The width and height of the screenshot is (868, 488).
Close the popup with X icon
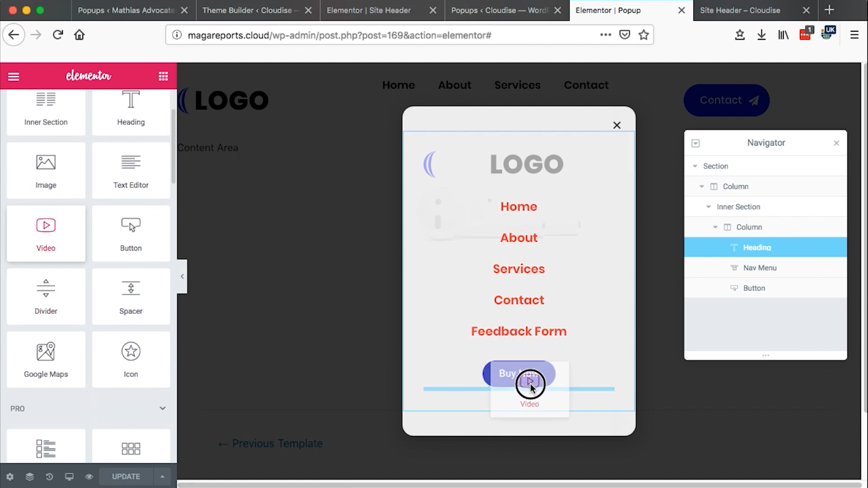point(616,125)
